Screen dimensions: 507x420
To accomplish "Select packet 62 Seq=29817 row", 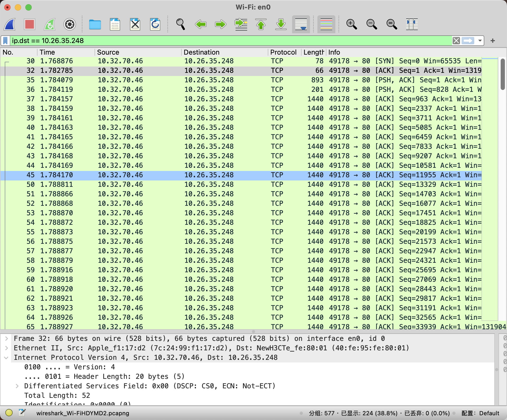I will [241, 298].
